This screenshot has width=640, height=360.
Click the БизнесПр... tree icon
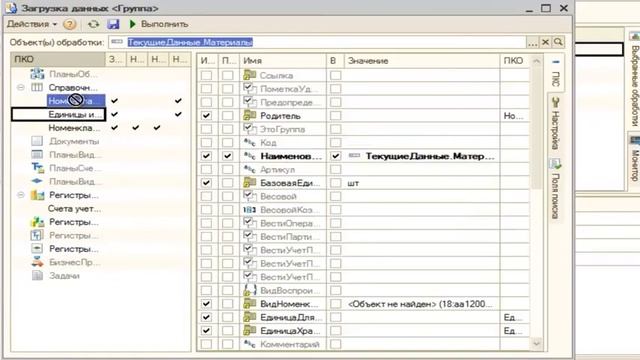(37, 262)
